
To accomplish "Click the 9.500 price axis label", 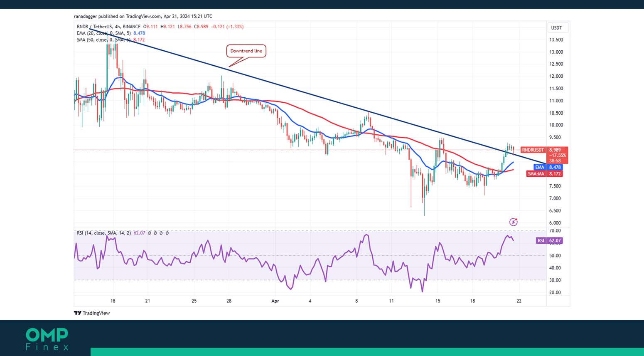I will [x=555, y=137].
